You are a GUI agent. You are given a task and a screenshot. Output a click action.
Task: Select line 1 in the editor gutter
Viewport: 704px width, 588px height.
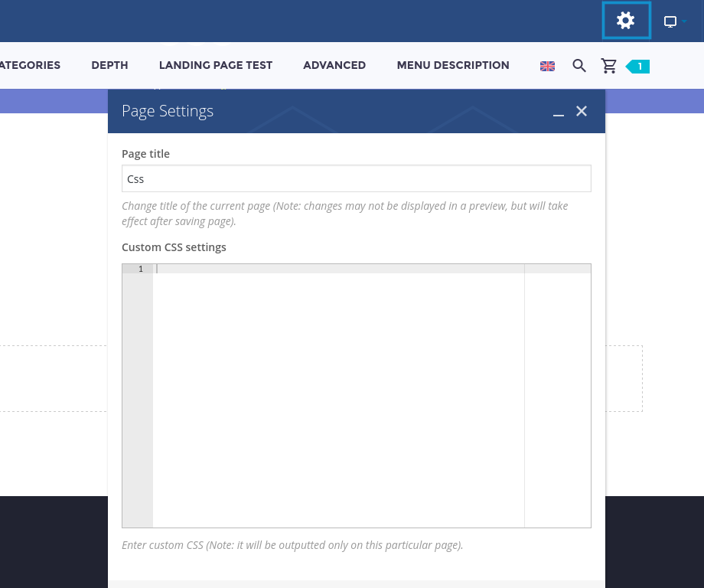click(138, 269)
